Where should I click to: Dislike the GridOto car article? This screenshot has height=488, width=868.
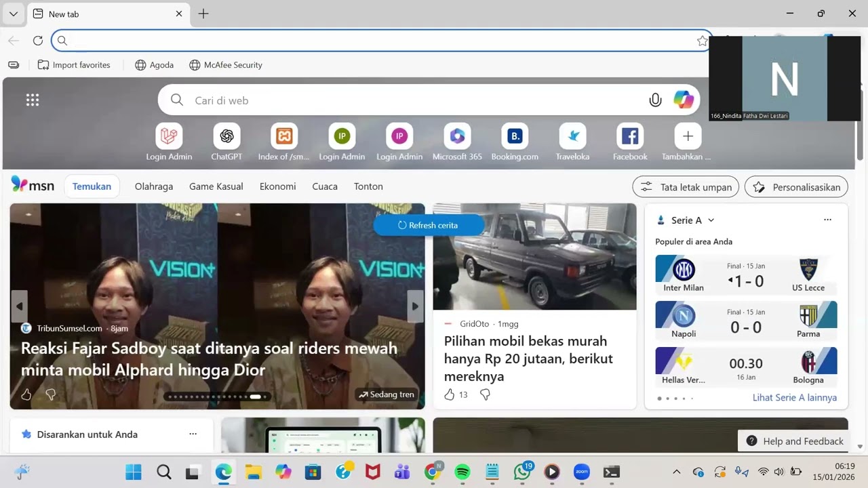pos(485,394)
